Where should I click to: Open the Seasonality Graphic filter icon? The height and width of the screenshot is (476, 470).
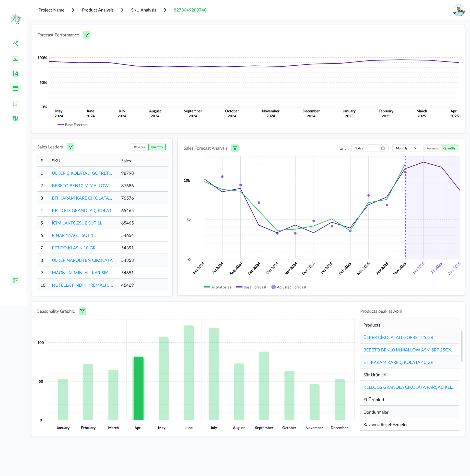(82, 311)
